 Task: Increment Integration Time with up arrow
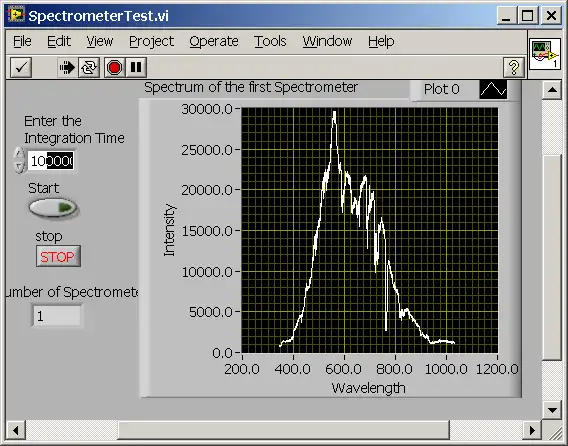(x=19, y=154)
